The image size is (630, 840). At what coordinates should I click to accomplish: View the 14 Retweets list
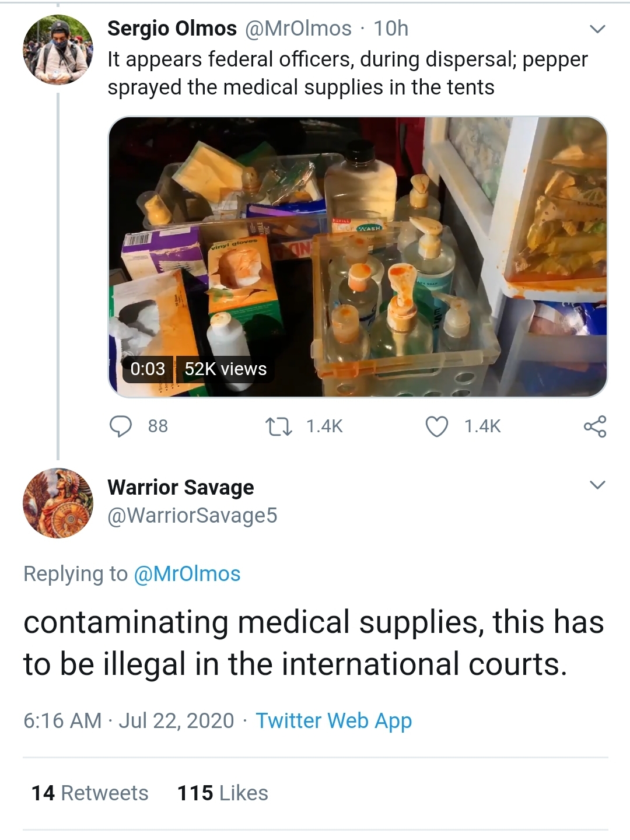[x=90, y=793]
